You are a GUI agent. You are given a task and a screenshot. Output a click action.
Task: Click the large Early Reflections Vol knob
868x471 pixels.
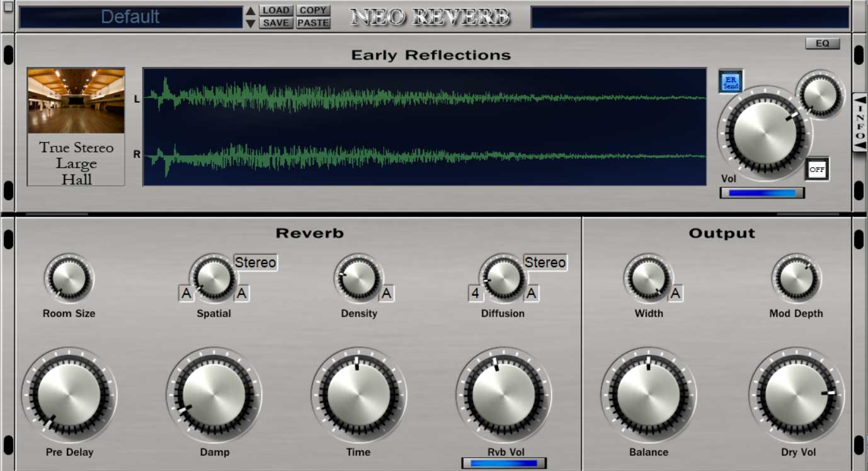[x=765, y=134]
